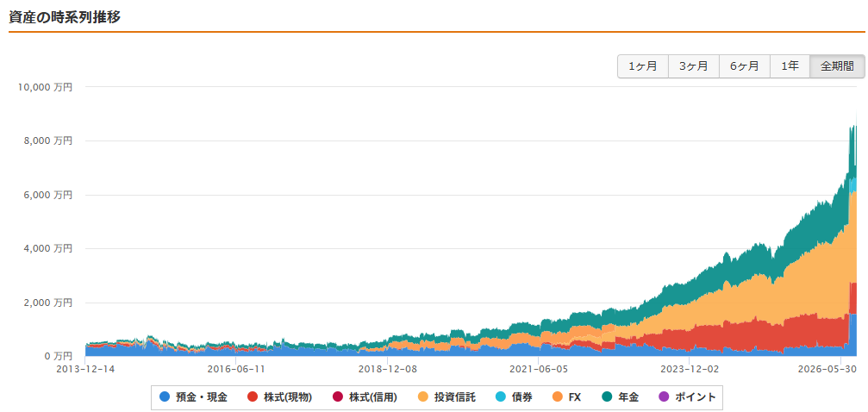Hide the 株式(現物) legend label
This screenshot has height=412, width=868.
click(288, 397)
